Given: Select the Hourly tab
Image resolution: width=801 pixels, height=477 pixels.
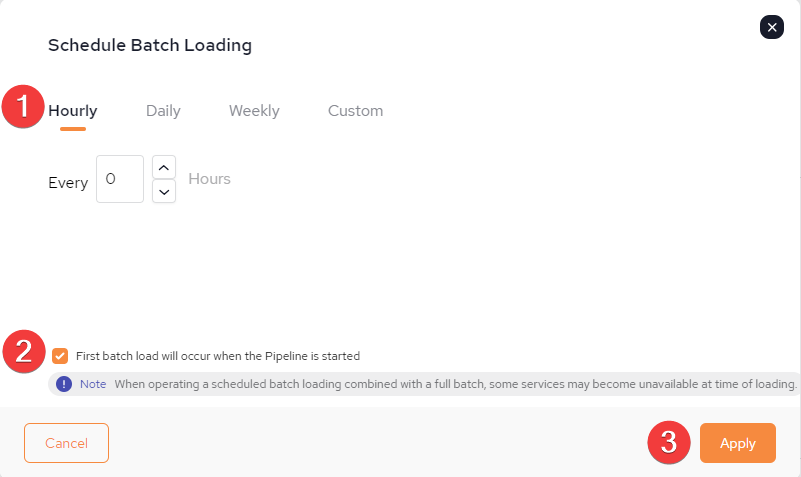Looking at the screenshot, I should 73,111.
